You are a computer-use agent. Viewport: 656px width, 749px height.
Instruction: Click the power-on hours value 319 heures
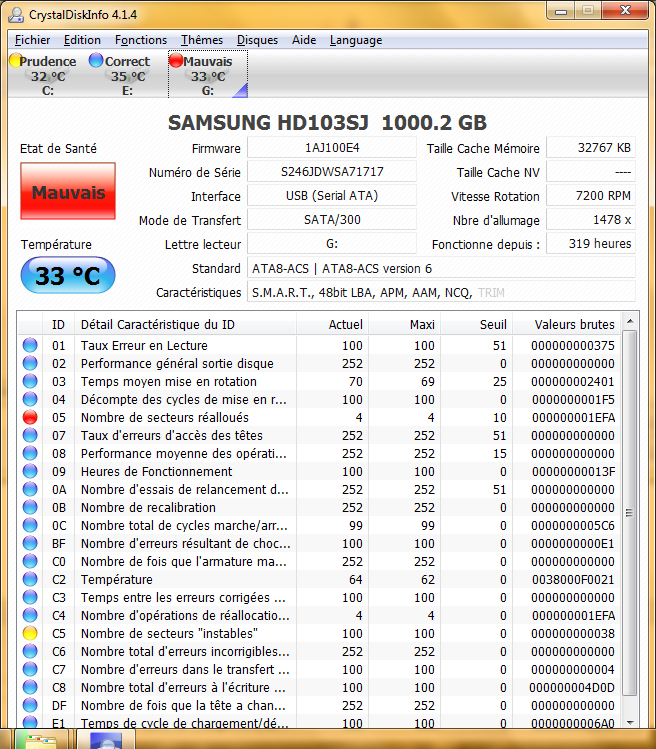click(591, 244)
